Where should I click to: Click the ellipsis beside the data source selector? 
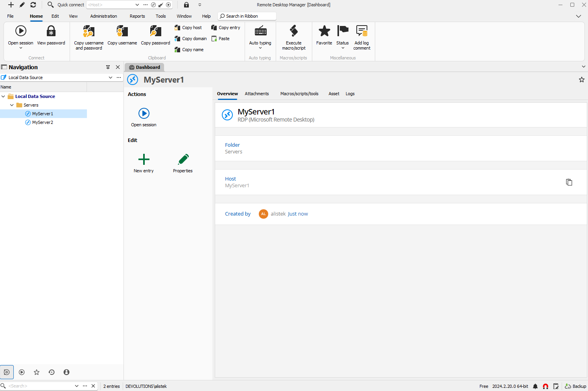[119, 77]
